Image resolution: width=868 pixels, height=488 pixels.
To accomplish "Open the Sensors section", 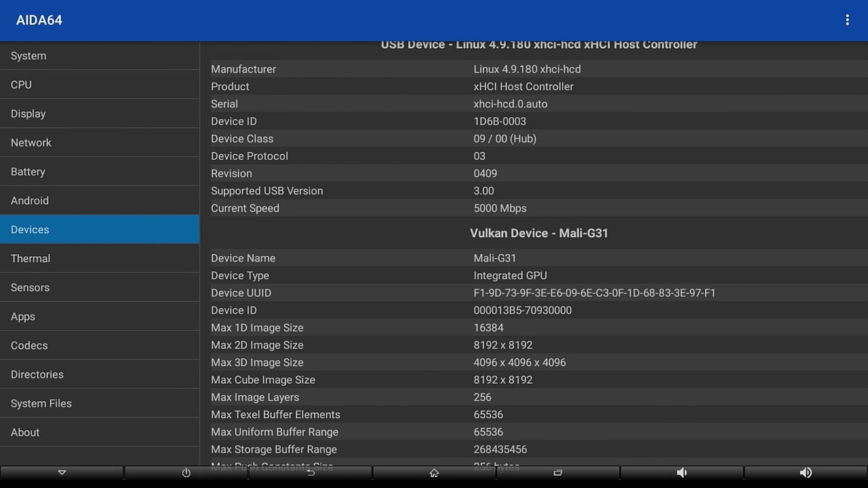I will point(100,287).
